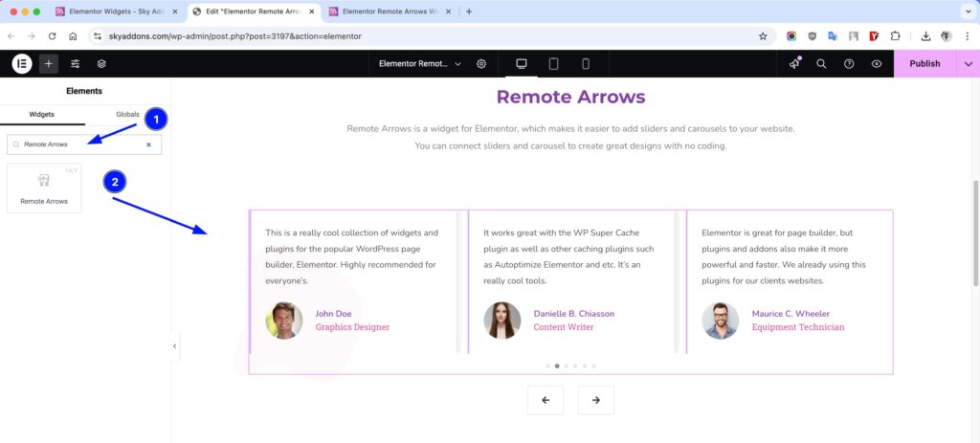Click John Doe's avatar photo
980x443 pixels.
[x=283, y=321]
